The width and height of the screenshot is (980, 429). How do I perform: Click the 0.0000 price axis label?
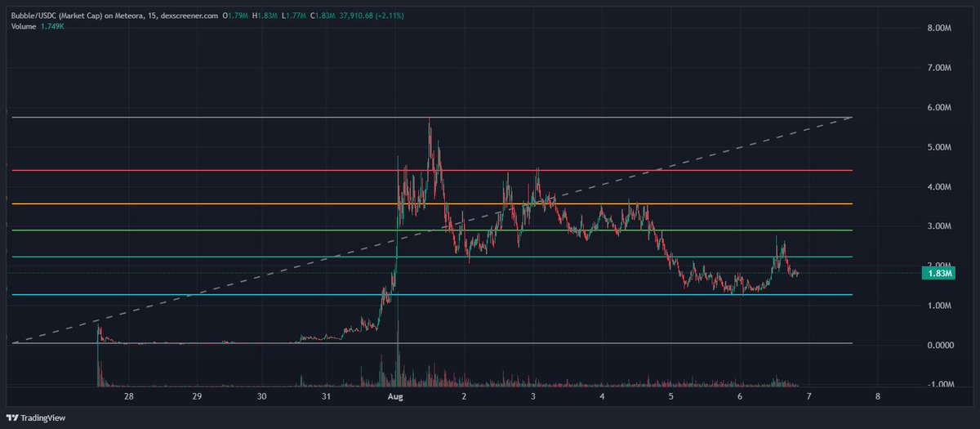click(x=940, y=345)
